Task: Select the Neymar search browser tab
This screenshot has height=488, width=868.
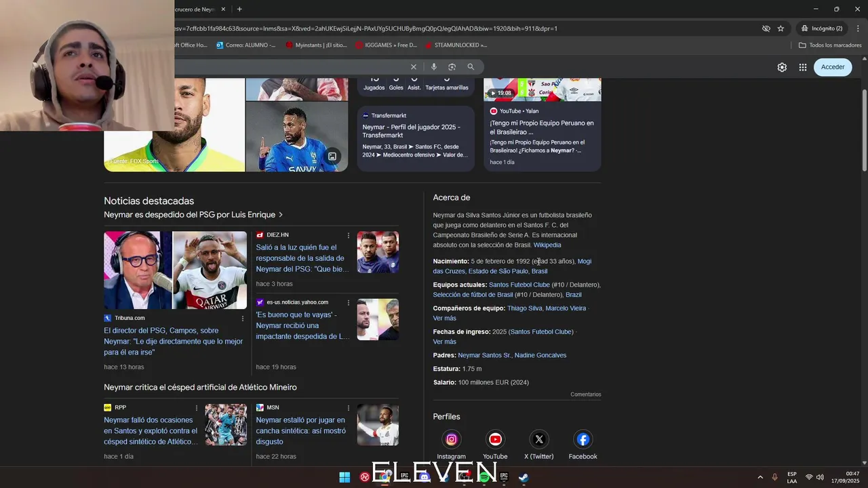Action: tap(201, 9)
